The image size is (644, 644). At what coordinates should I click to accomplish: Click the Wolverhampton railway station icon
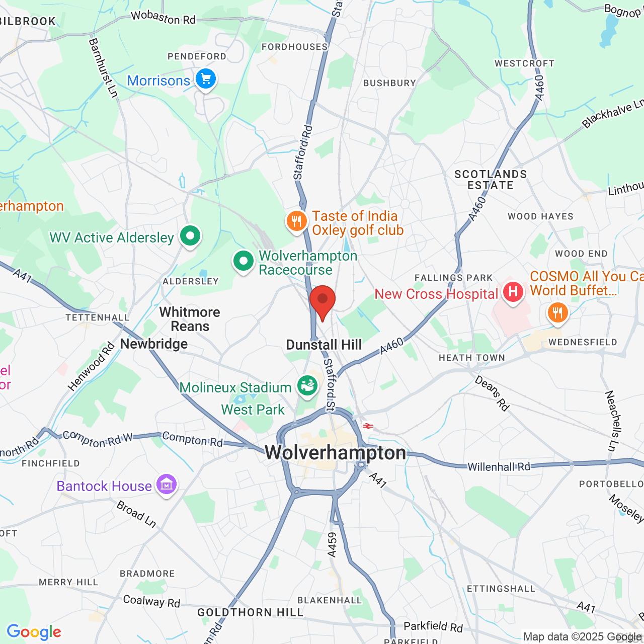(368, 426)
